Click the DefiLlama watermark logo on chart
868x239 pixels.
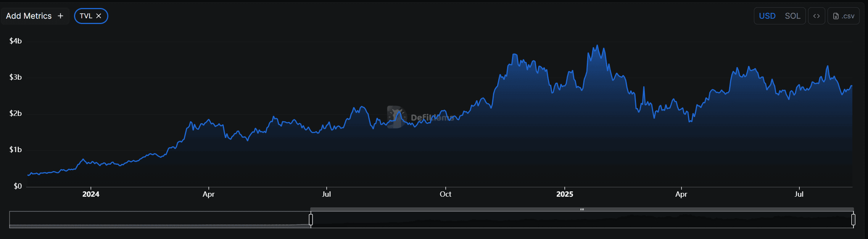point(396,117)
